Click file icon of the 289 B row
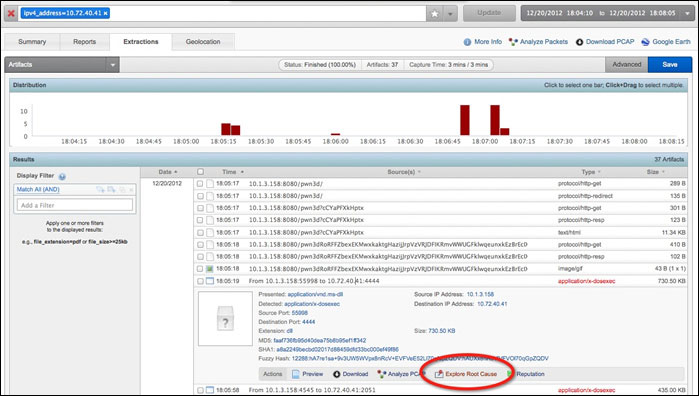 point(210,183)
